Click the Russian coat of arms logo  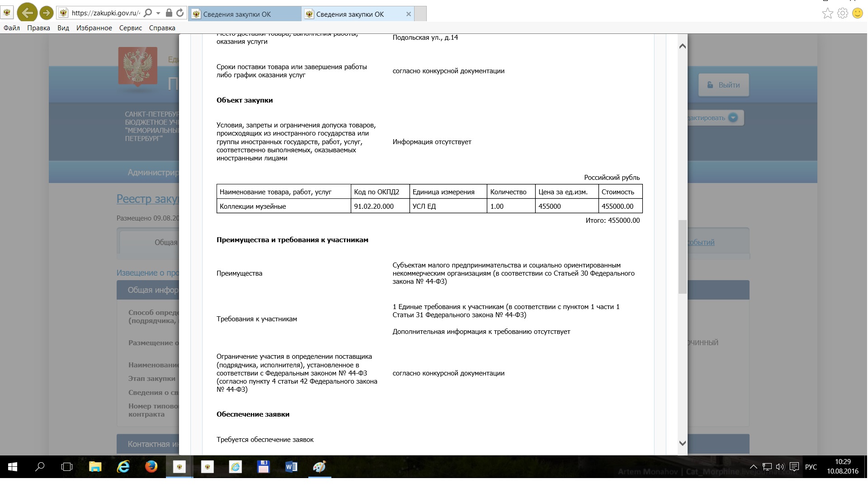pos(138,67)
